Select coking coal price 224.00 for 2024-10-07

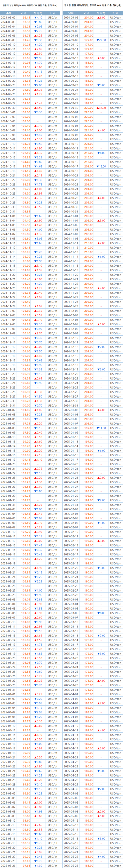(88, 130)
